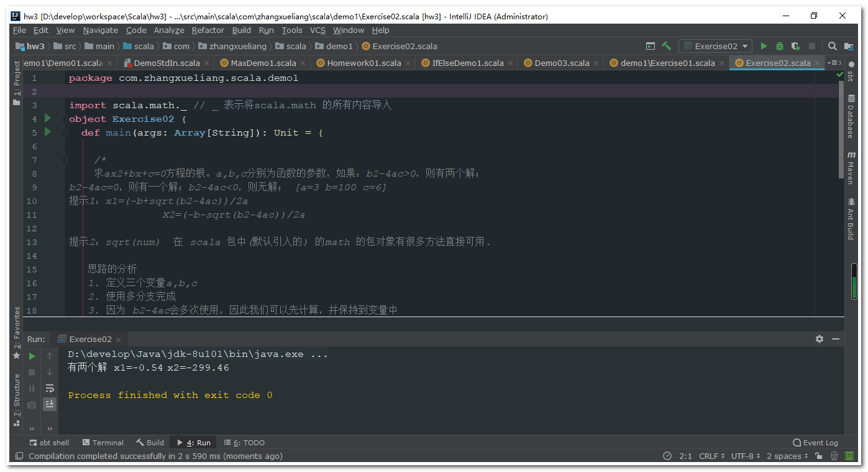Open the 2 spaces indent selector
The width and height of the screenshot is (868, 472).
[x=787, y=456]
